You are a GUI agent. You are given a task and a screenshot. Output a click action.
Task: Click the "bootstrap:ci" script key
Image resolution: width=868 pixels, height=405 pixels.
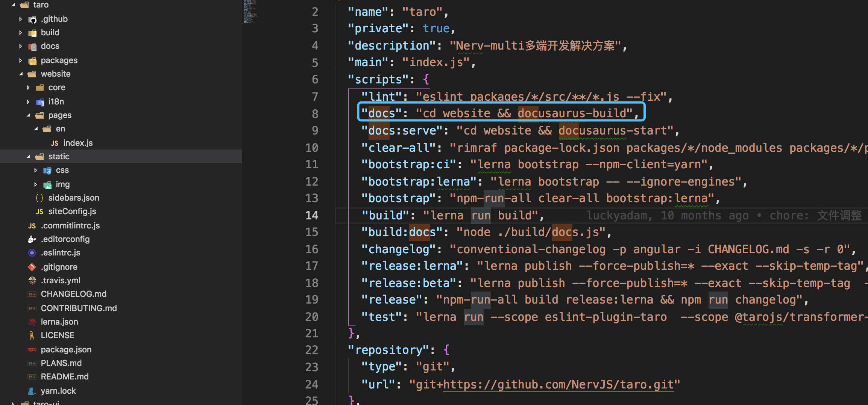pyautogui.click(x=409, y=165)
